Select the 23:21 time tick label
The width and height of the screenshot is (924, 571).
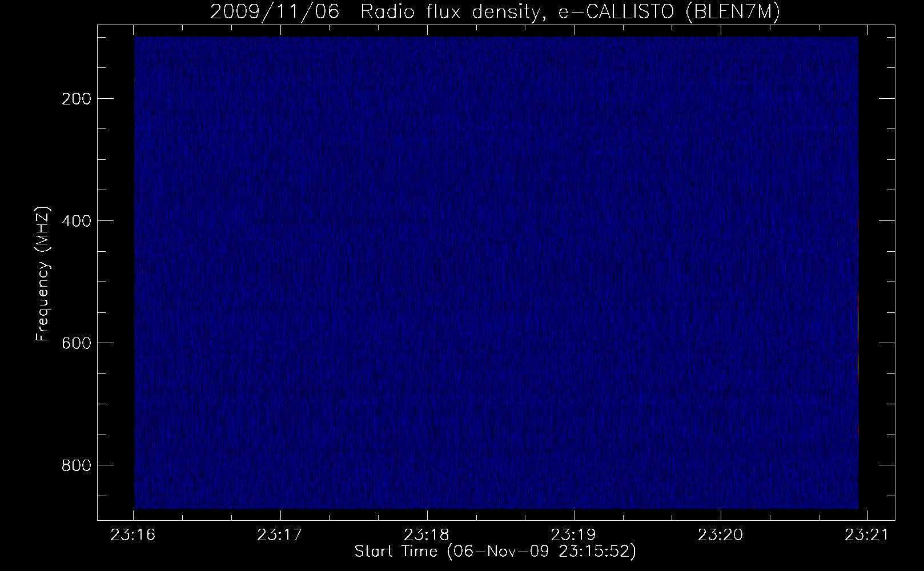(867, 535)
